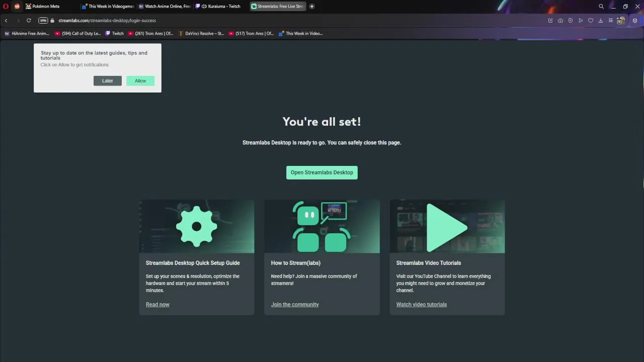Follow the Watch video tutorials link
644x362 pixels.
[x=422, y=305]
